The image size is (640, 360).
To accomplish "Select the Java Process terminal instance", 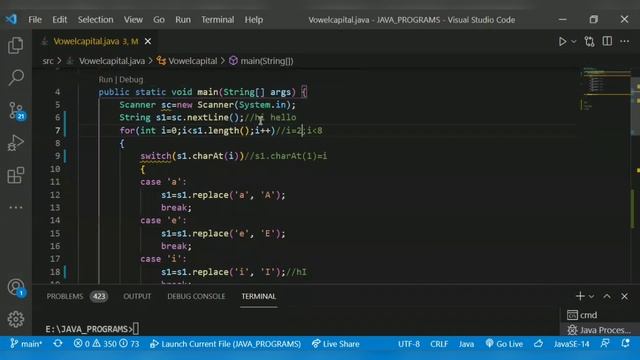I will [x=600, y=330].
